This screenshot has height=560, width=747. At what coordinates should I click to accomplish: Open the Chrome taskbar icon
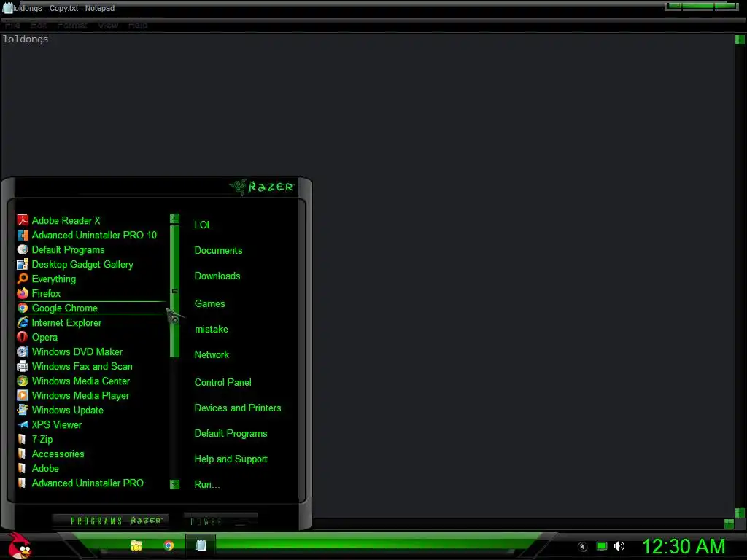click(169, 545)
